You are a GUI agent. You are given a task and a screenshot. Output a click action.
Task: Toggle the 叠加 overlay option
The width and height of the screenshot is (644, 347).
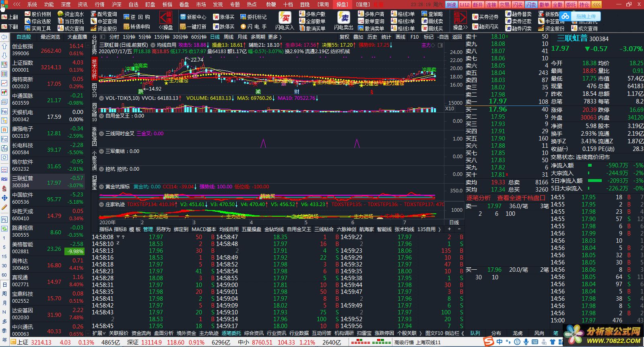click(358, 37)
